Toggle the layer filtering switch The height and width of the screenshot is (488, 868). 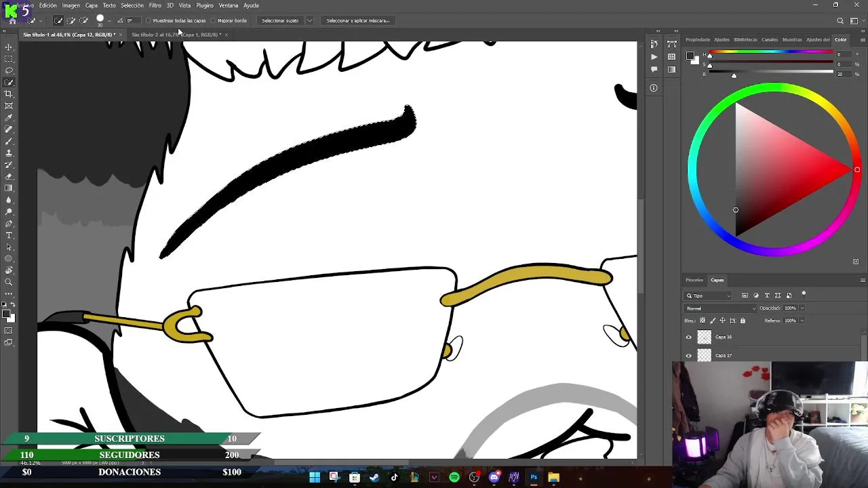point(804,294)
